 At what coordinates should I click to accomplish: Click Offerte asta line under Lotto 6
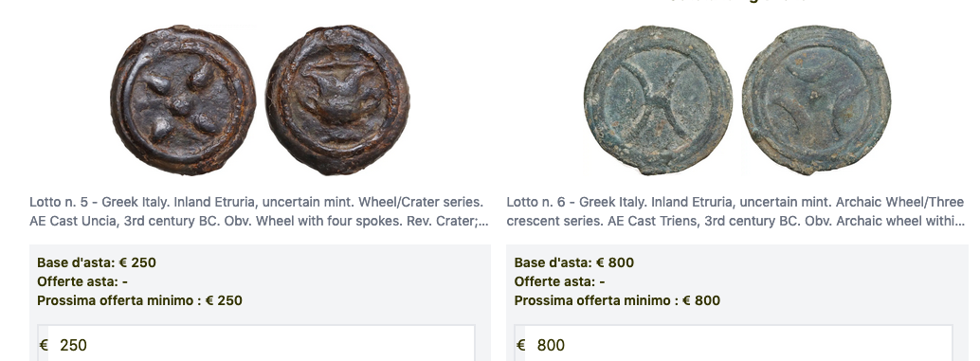click(x=559, y=281)
